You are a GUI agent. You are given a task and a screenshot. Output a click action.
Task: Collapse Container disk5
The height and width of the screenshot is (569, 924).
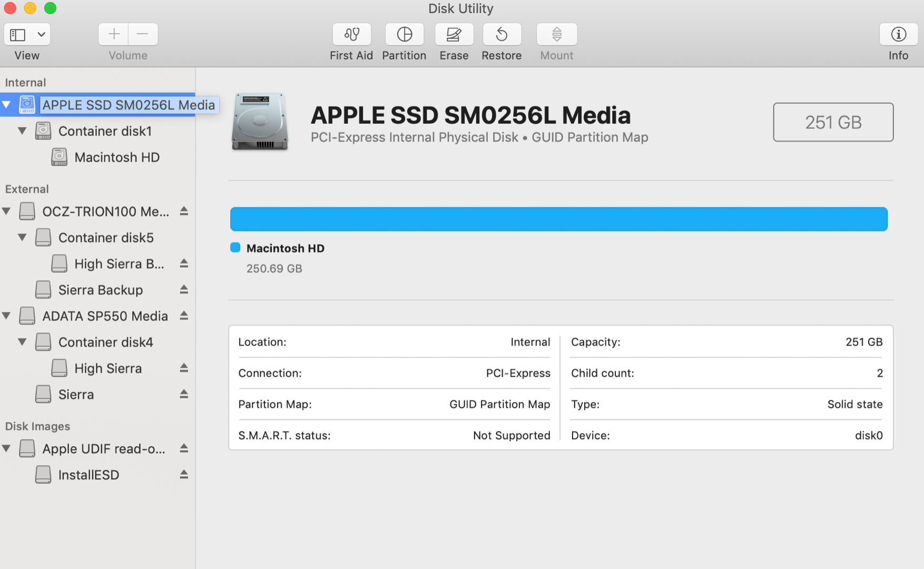point(22,238)
